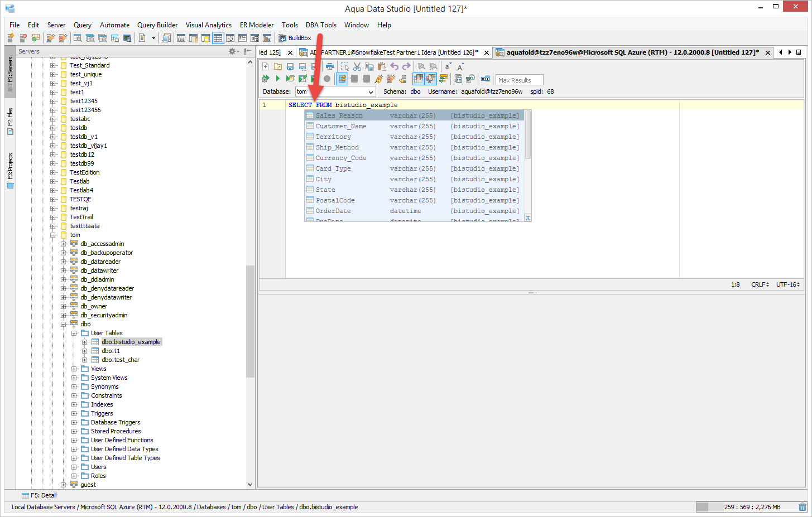Open the ER Modeler menu
The height and width of the screenshot is (517, 812).
257,25
